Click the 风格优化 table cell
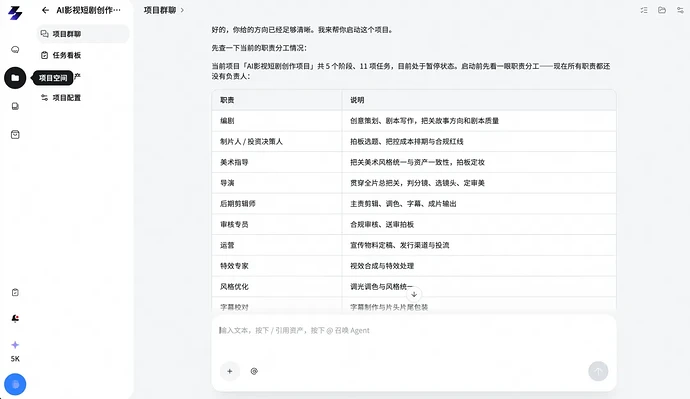 click(x=277, y=286)
